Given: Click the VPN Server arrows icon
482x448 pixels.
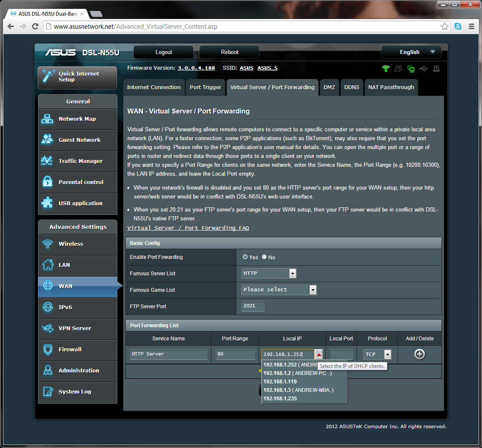Looking at the screenshot, I should point(48,328).
